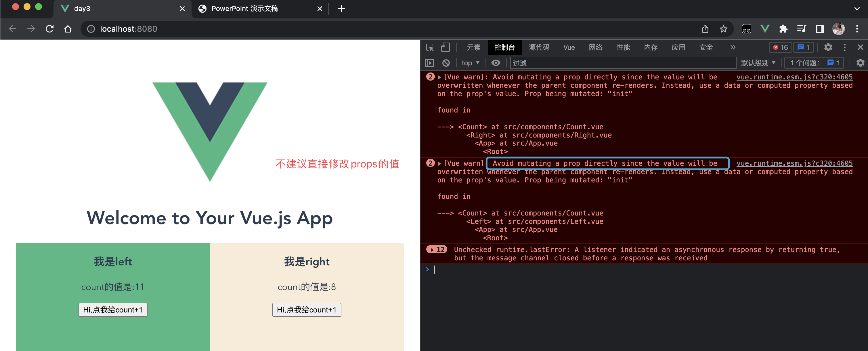Image resolution: width=868 pixels, height=351 pixels.
Task: Bookmark this page with the star icon
Action: [x=723, y=29]
